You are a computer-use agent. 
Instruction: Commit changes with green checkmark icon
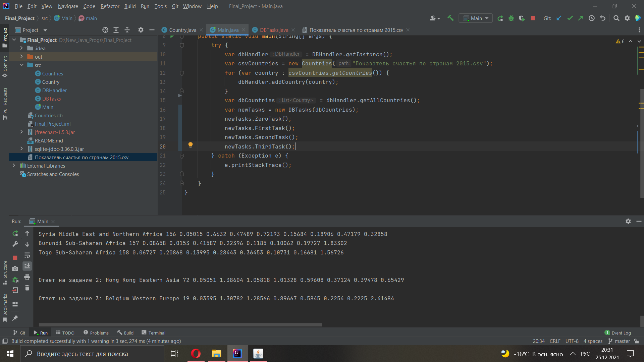tap(570, 18)
